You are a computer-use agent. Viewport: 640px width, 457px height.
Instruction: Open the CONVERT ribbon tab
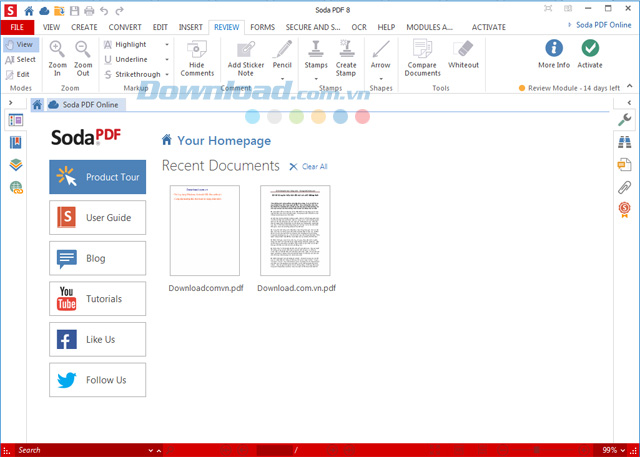(x=125, y=27)
